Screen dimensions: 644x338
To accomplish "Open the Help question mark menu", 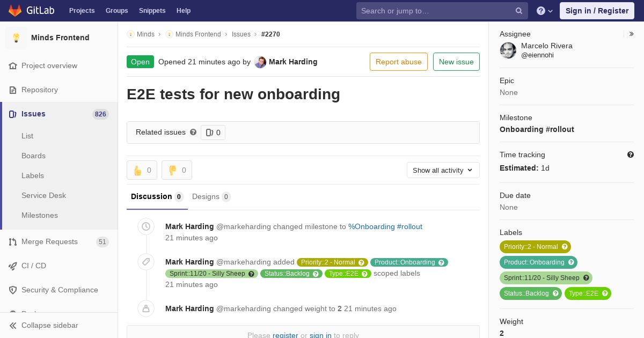I will coord(545,11).
